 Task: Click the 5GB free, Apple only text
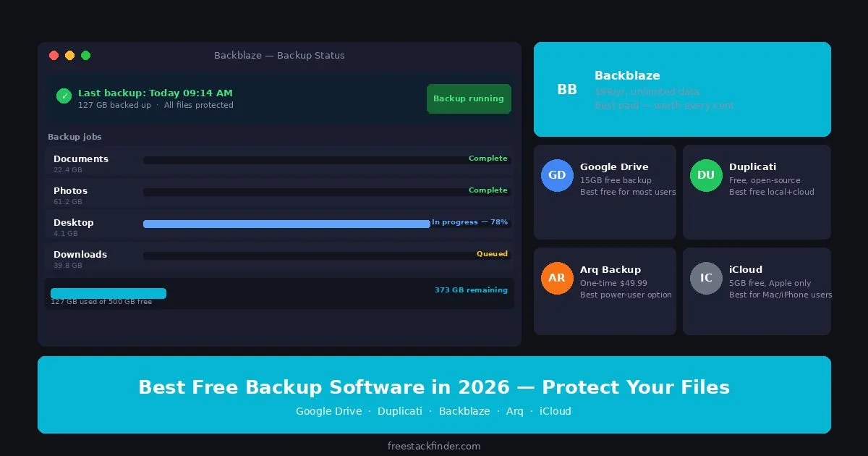coord(770,283)
